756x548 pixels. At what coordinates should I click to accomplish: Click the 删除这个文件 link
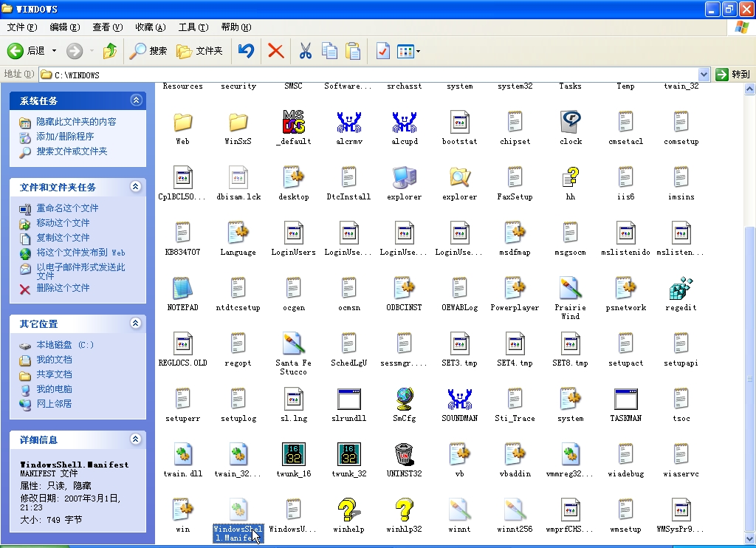pyautogui.click(x=63, y=288)
